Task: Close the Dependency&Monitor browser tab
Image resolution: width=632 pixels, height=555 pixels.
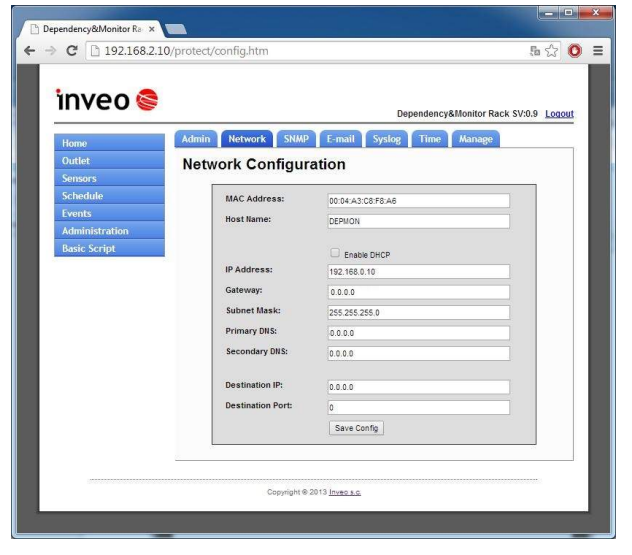Action: (152, 30)
